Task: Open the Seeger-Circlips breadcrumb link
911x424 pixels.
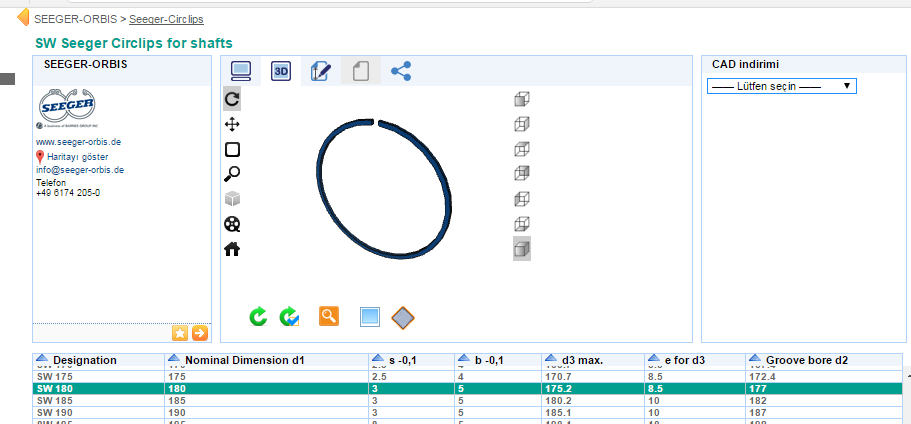Action: click(x=166, y=19)
